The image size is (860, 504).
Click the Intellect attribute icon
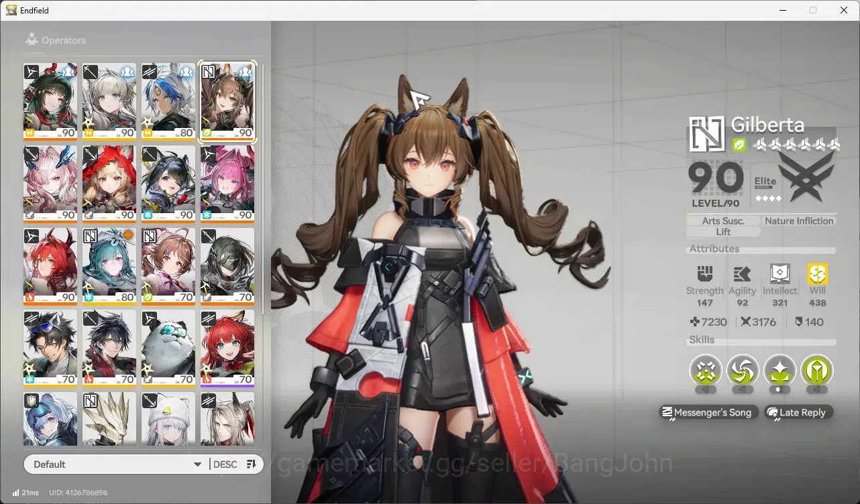click(x=780, y=273)
